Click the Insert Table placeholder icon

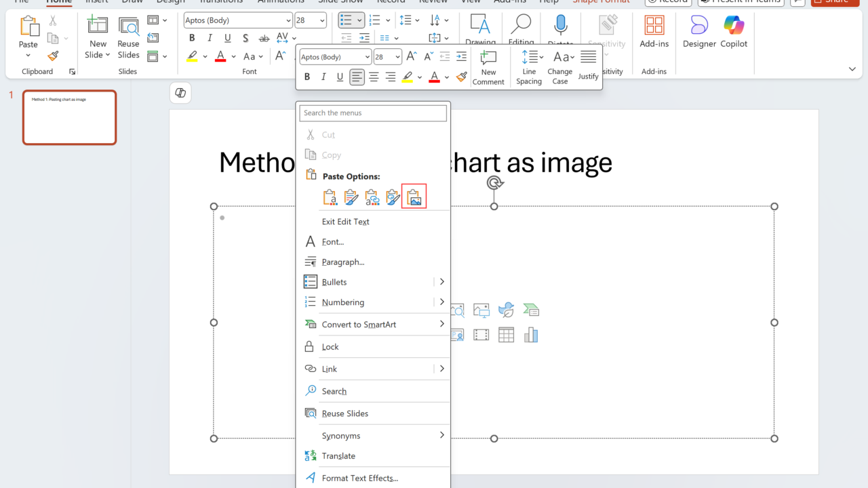point(506,335)
